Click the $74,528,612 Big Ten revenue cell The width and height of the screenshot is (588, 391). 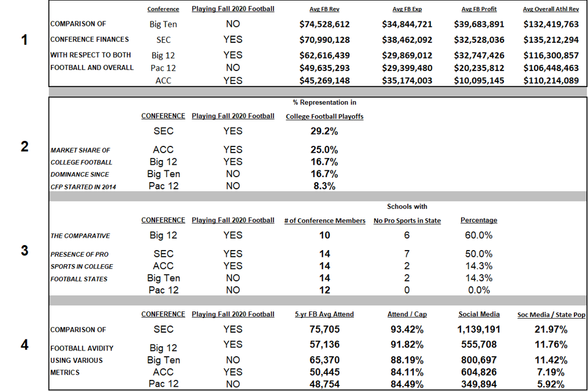tap(324, 25)
